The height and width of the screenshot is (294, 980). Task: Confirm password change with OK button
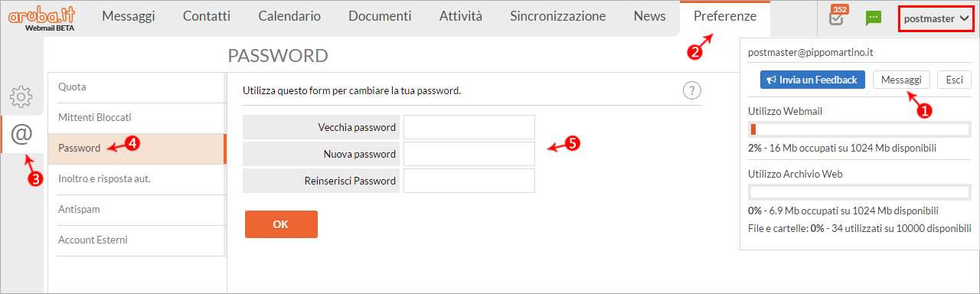pos(281,224)
